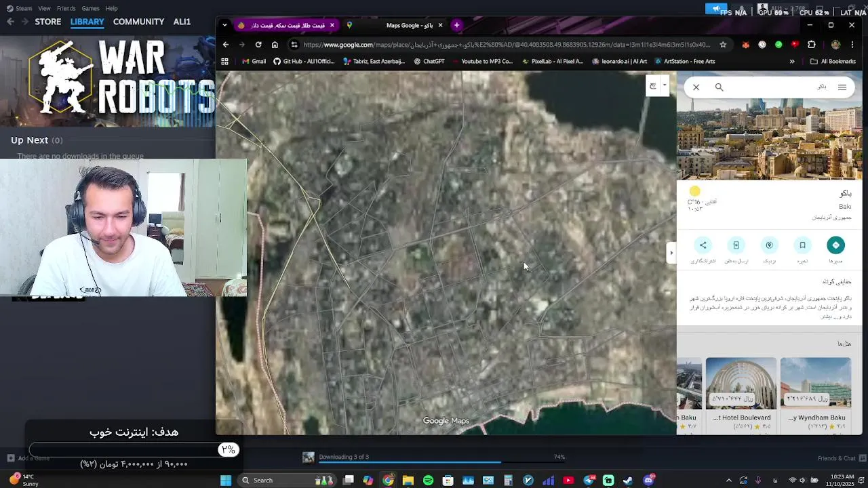Open the Tabriz, East Azerbaij... bookmark
Image resolution: width=868 pixels, height=488 pixels.
374,61
